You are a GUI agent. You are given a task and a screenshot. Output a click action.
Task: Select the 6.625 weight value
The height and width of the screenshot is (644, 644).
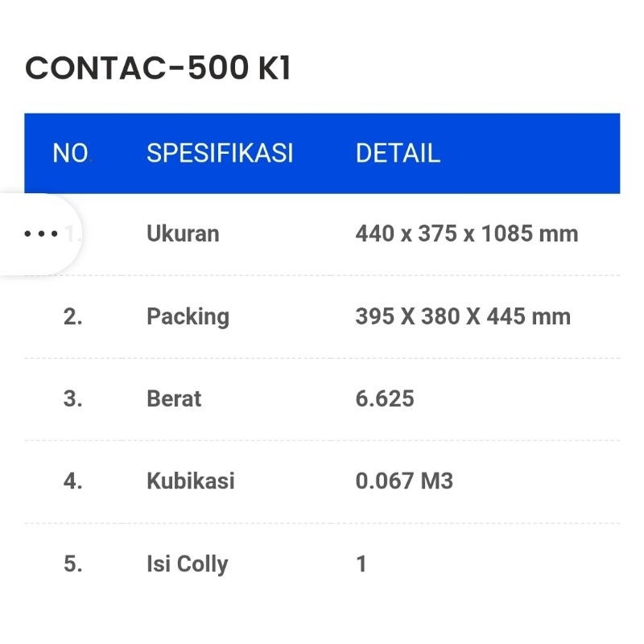[x=385, y=398]
